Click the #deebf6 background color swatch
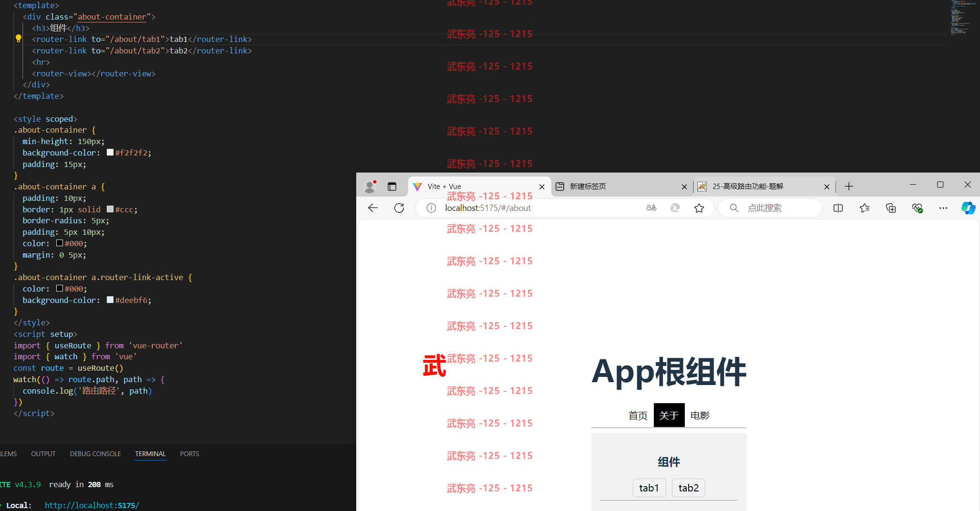 [x=110, y=300]
